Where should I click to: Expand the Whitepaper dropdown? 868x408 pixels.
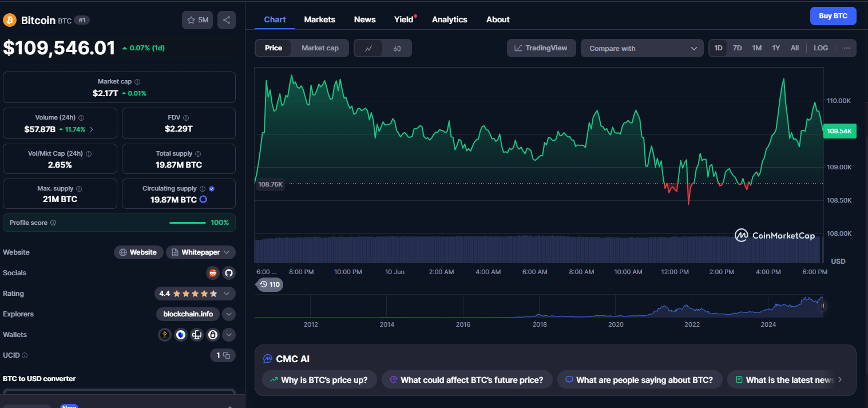[x=201, y=252]
